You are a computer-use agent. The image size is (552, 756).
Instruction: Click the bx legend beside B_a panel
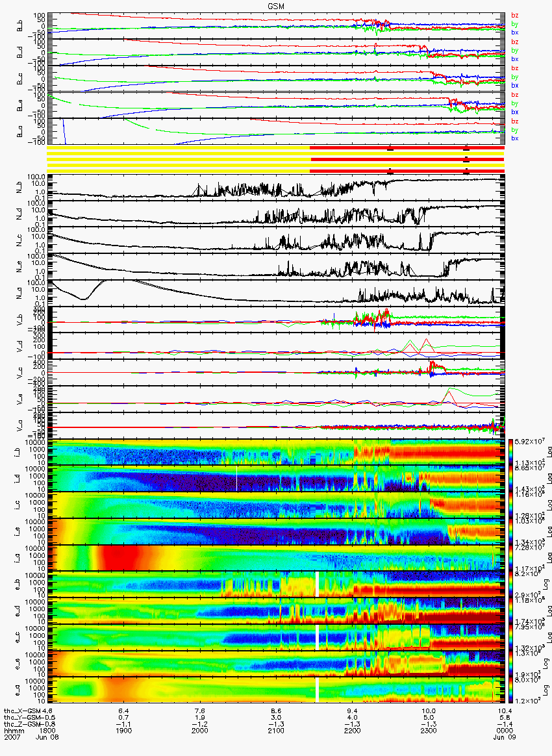click(515, 138)
